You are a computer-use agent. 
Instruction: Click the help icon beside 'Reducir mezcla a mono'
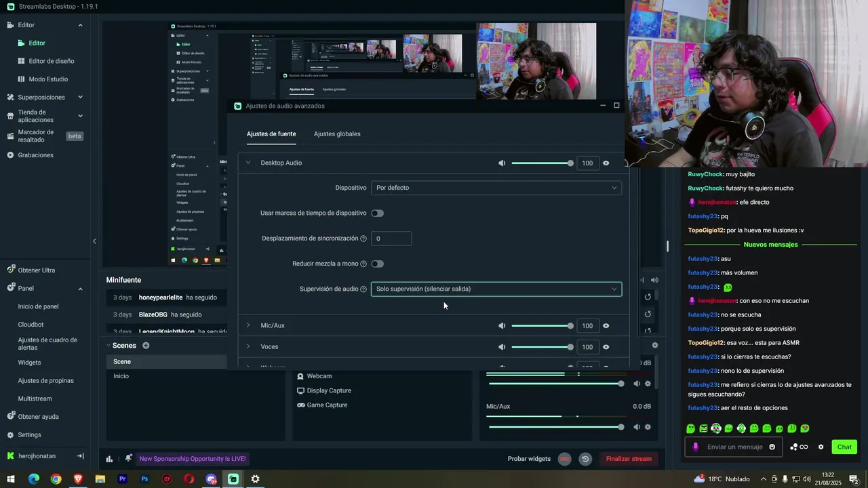click(363, 264)
